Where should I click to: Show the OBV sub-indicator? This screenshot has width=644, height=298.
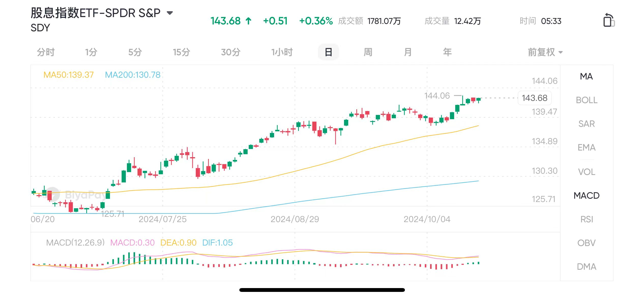[587, 243]
